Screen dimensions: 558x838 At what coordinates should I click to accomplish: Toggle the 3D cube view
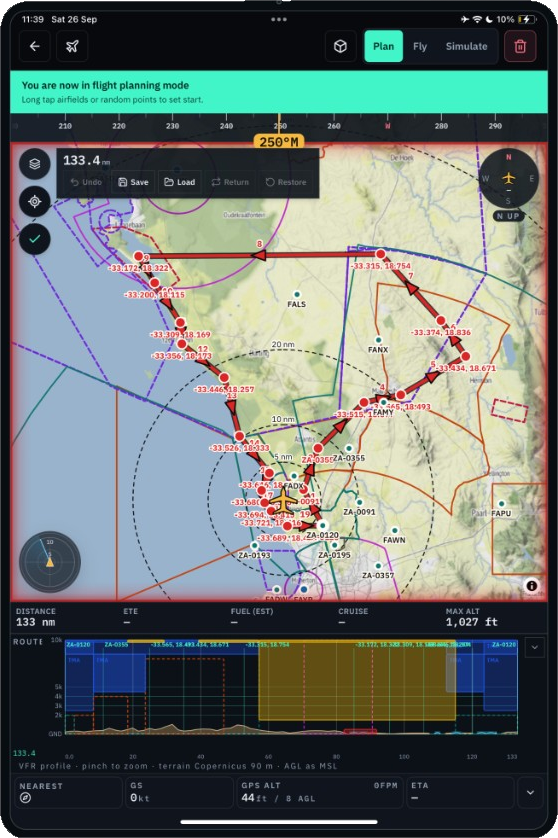[x=340, y=46]
